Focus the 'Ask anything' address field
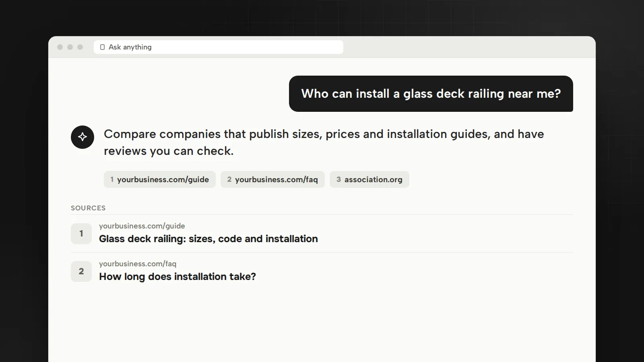 [x=219, y=47]
